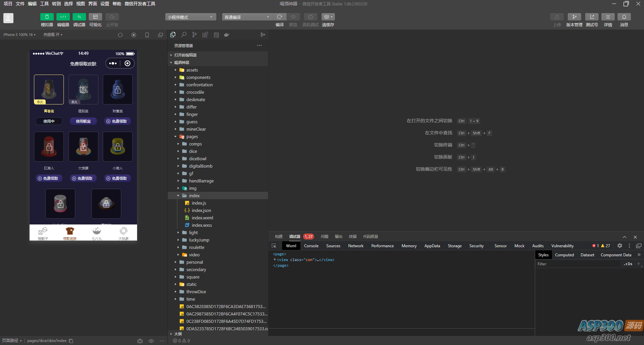This screenshot has width=644, height=345.
Task: Click the Clear Cache (清缓存) icon
Action: (x=328, y=17)
